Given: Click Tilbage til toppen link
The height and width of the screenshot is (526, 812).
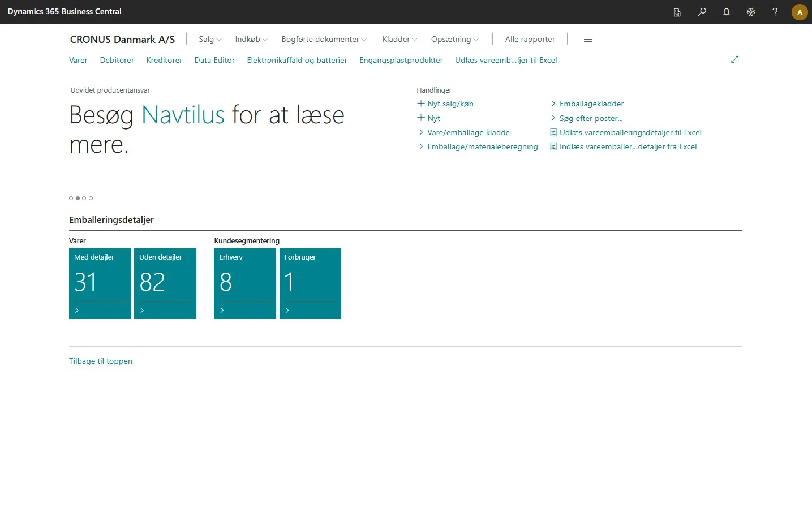Looking at the screenshot, I should [101, 361].
